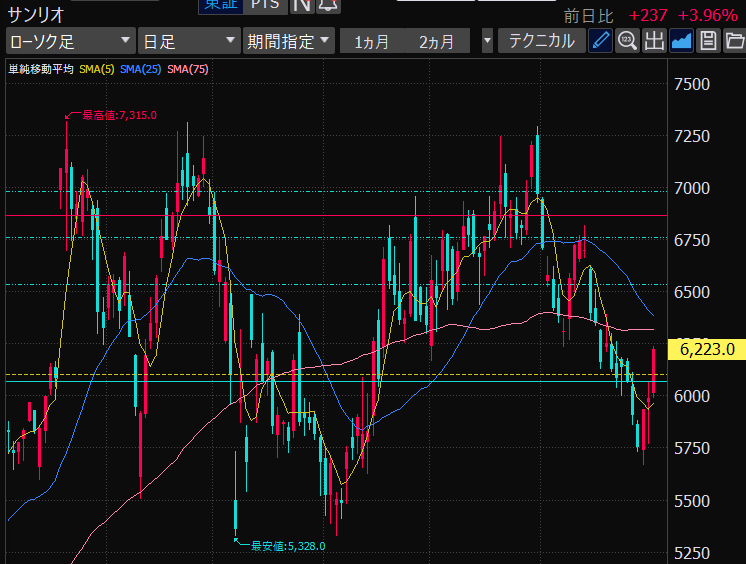Open the 期間指定 period dropdown
The width and height of the screenshot is (746, 564).
click(288, 41)
